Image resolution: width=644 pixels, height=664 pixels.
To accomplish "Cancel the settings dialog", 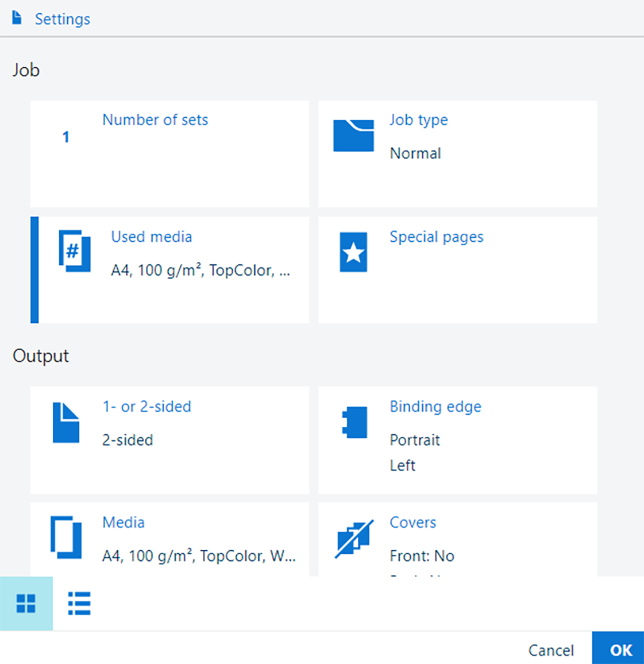I will (550, 650).
